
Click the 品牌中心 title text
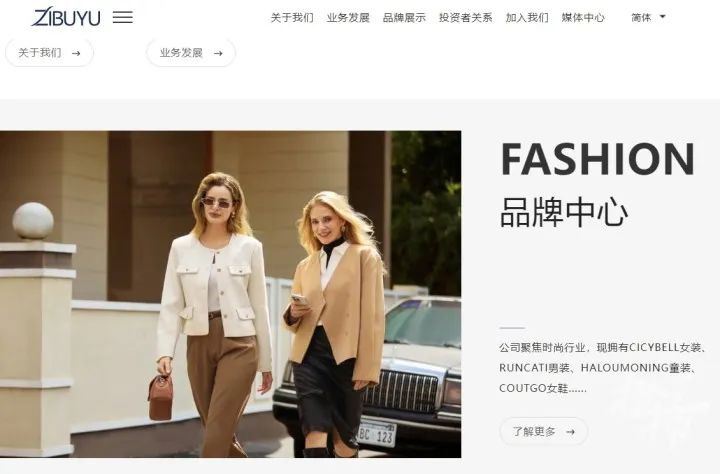564,212
